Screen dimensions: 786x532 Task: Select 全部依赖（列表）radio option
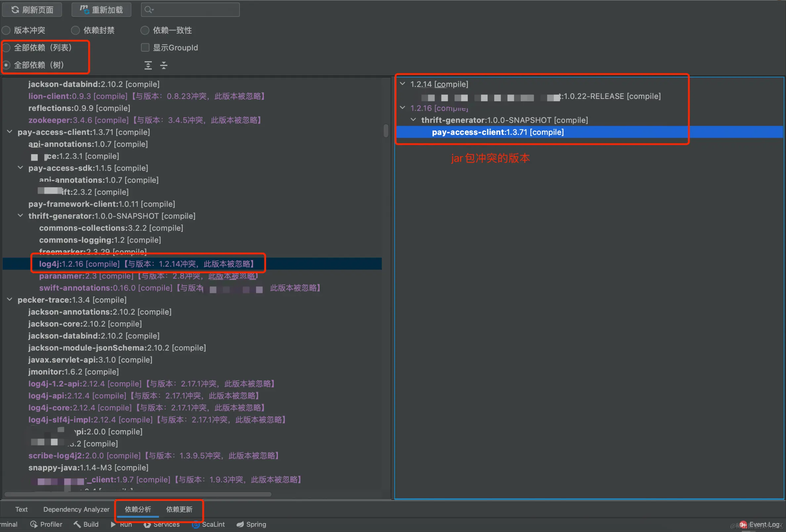[x=6, y=48]
